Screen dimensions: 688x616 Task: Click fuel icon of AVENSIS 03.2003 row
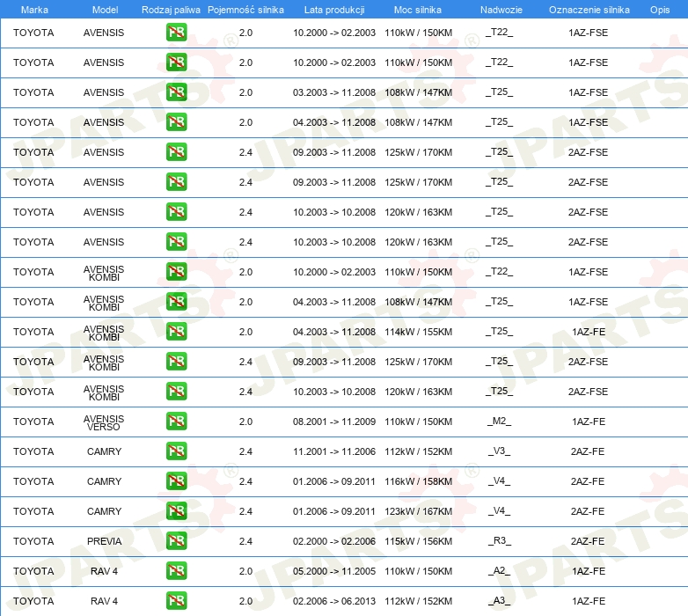(176, 92)
